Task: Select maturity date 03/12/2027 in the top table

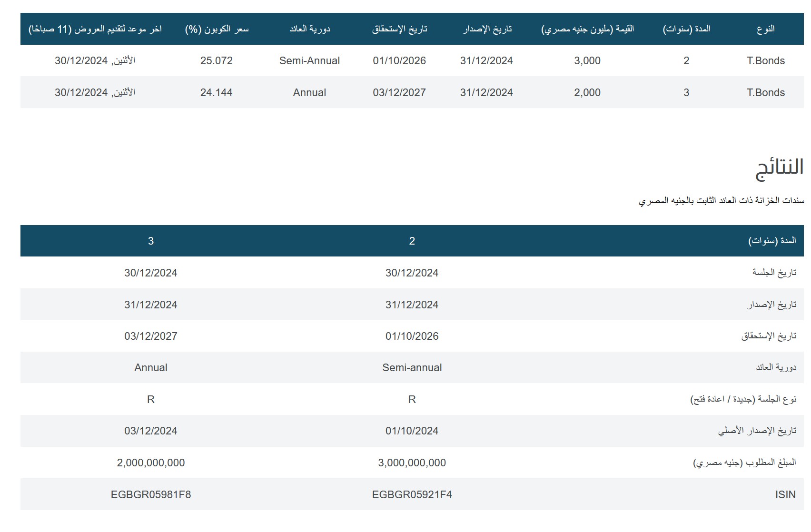Action: 399,93
